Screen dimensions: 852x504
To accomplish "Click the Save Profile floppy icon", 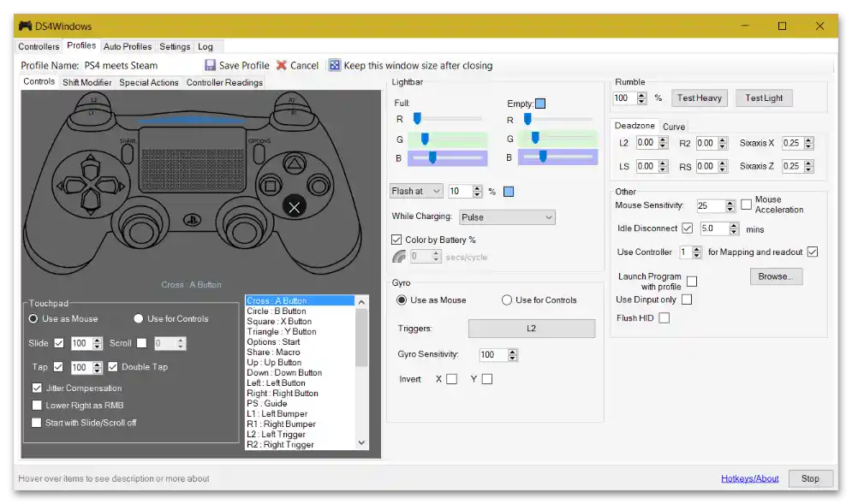I will tap(210, 65).
